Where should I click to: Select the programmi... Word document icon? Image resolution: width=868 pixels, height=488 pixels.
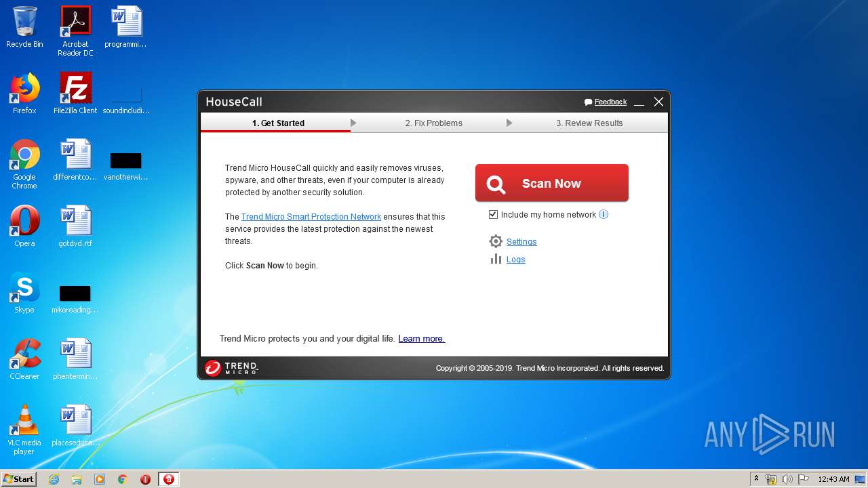126,27
